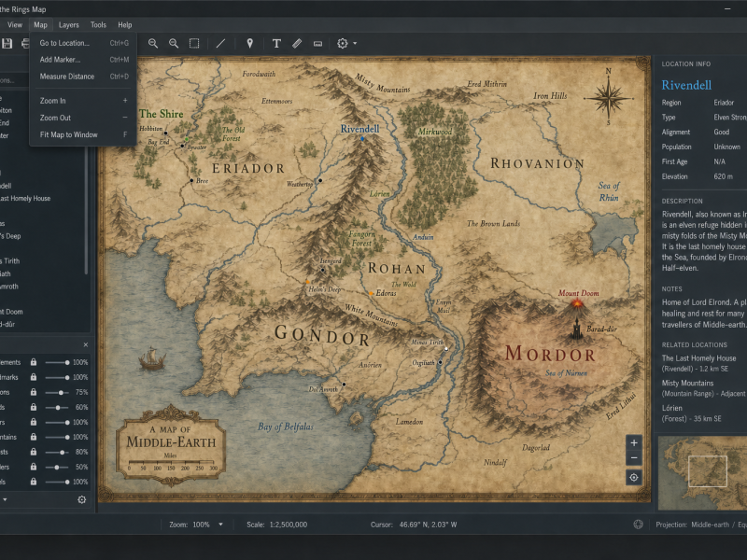Close the layers opacity panel
The image size is (747, 560).
pos(86,344)
